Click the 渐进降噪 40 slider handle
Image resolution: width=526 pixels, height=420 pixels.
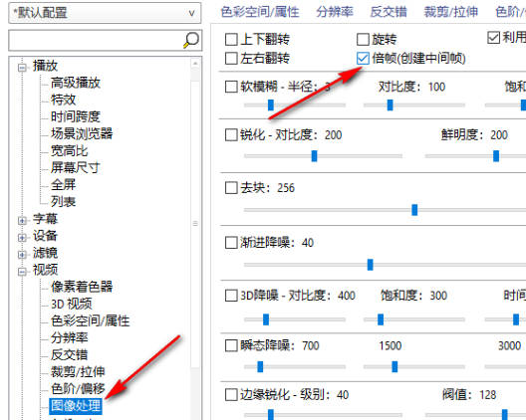[x=370, y=265]
